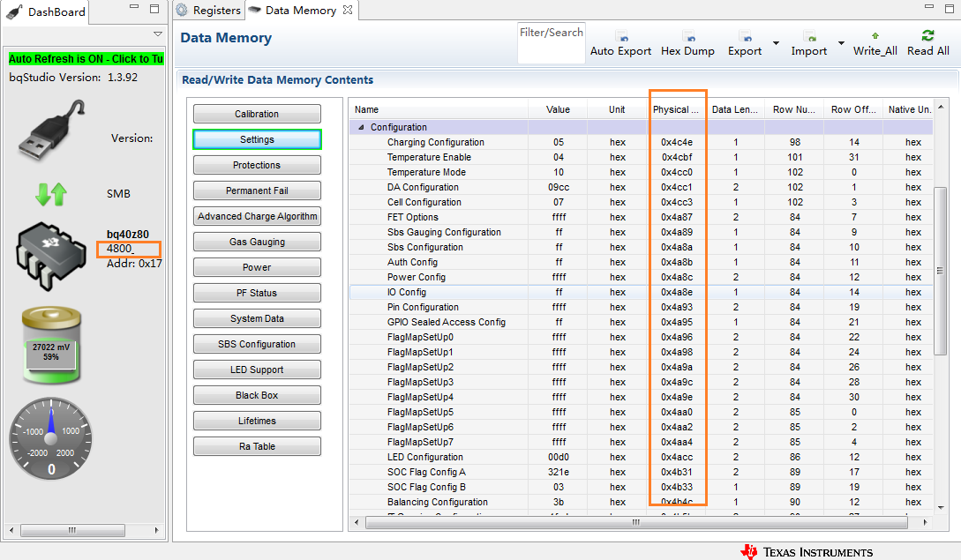Viewport: 961px width, 560px height.
Task: Click the table vertical scrollbar thumb
Action: [x=940, y=271]
